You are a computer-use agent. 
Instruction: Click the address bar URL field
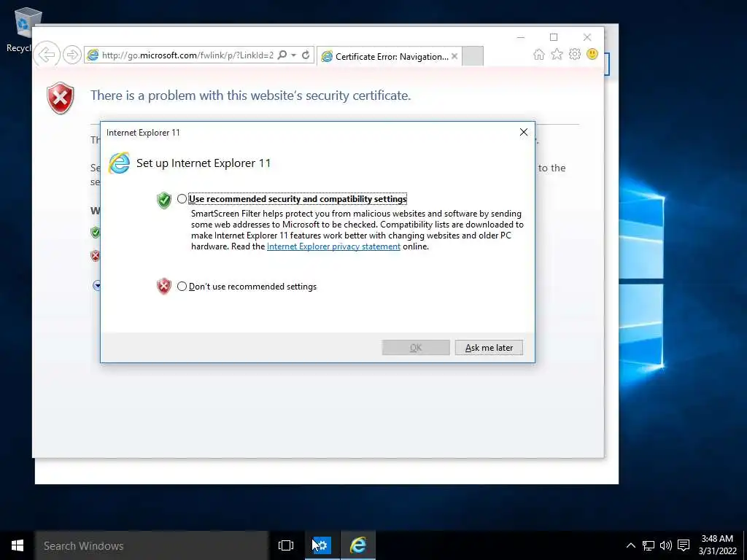[x=187, y=55]
